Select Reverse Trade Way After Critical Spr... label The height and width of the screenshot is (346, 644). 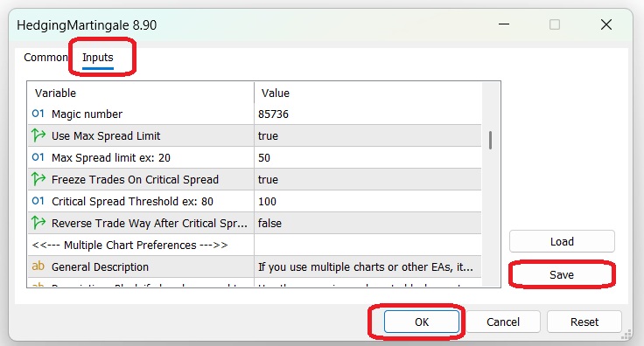(150, 223)
